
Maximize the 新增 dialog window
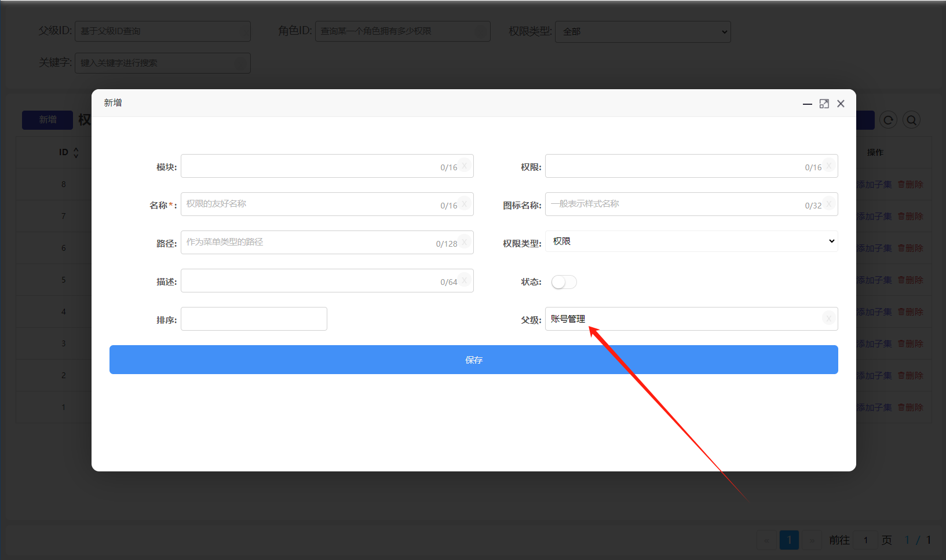pyautogui.click(x=824, y=104)
